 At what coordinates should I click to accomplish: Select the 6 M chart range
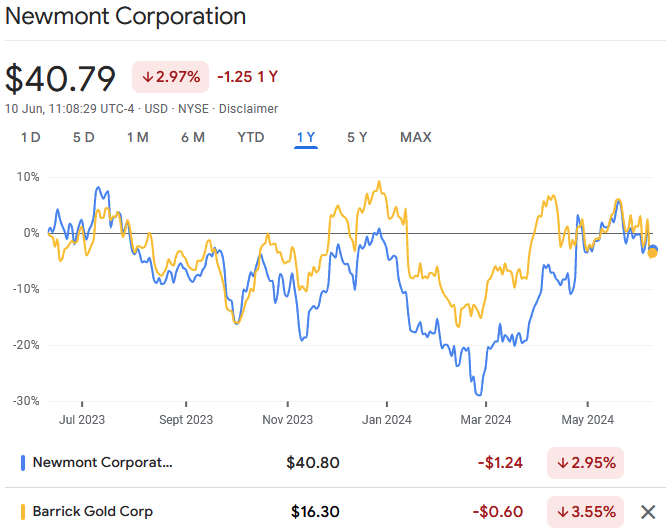tap(193, 137)
